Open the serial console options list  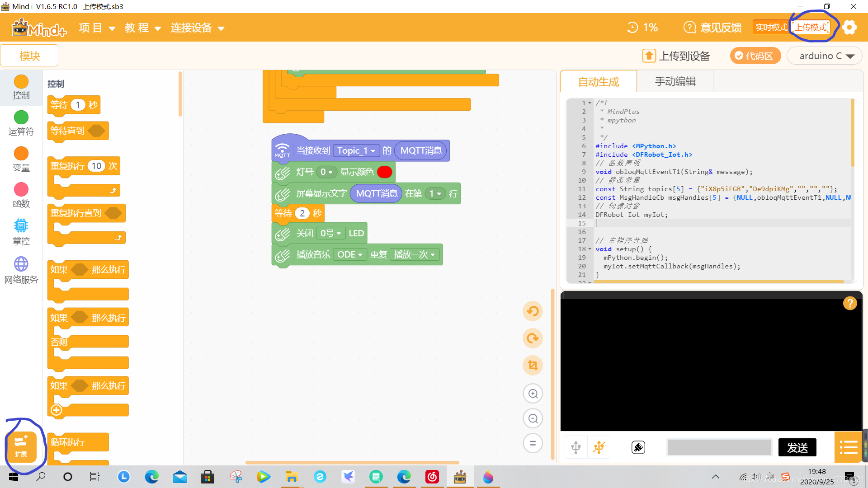tap(848, 447)
